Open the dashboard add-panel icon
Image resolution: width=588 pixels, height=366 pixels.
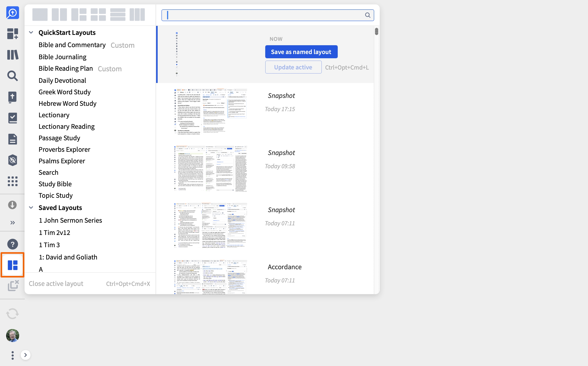13,34
